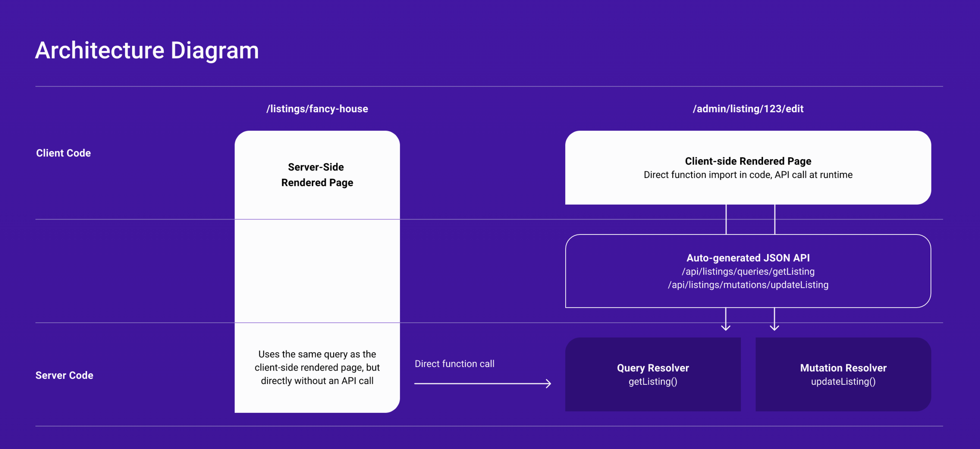Click the /admin/listing/123/edit route label

tap(748, 109)
